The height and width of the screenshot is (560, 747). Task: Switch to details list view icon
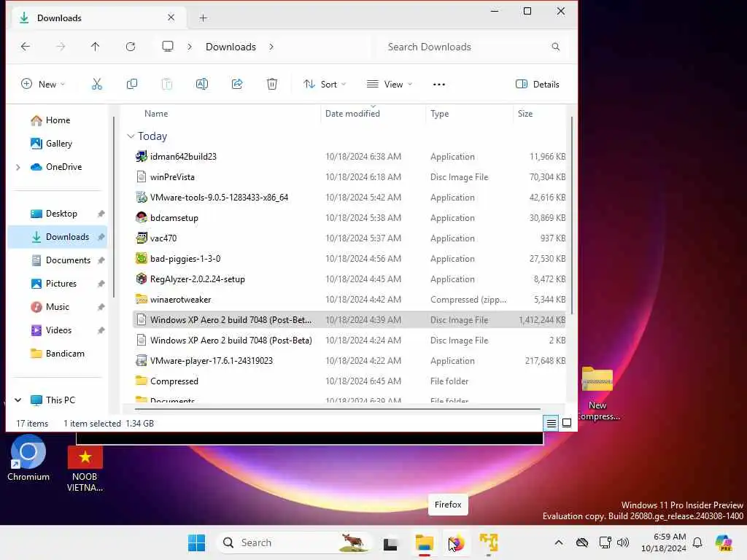[x=551, y=423]
